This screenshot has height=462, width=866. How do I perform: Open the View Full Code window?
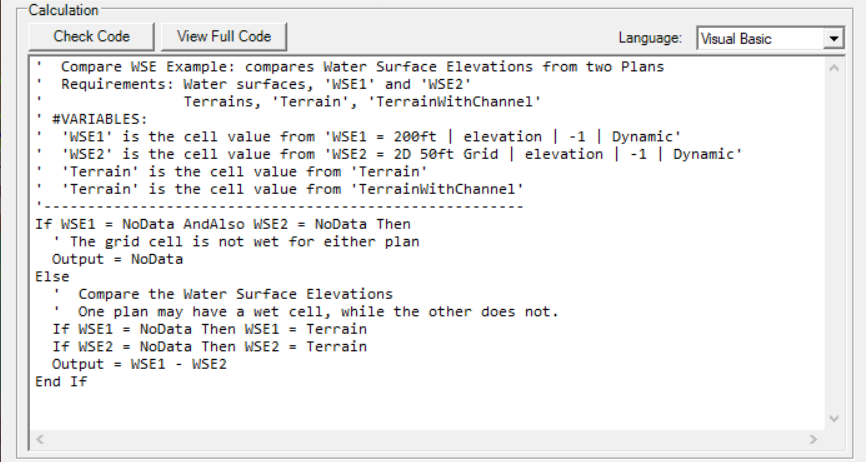(x=224, y=36)
